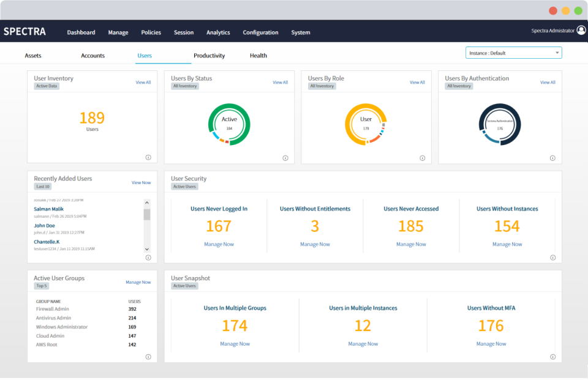Open info tooltip on Recently Added Users panel
This screenshot has width=588, height=380.
click(x=148, y=258)
